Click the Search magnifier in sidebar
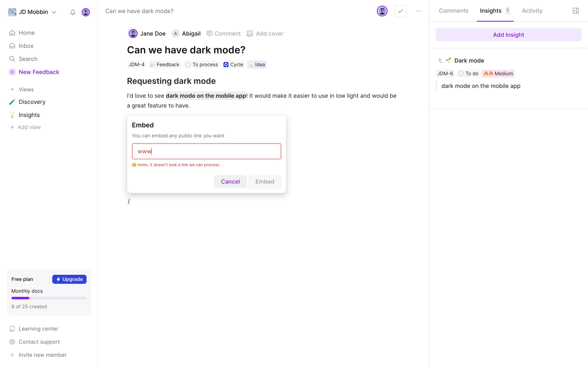The height and width of the screenshot is (368, 588). pos(12,59)
